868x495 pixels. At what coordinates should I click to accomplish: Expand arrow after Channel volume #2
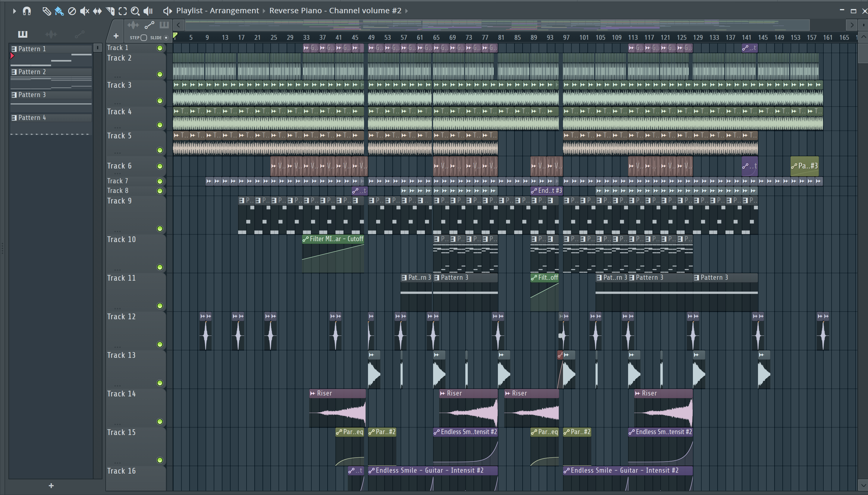pos(406,11)
